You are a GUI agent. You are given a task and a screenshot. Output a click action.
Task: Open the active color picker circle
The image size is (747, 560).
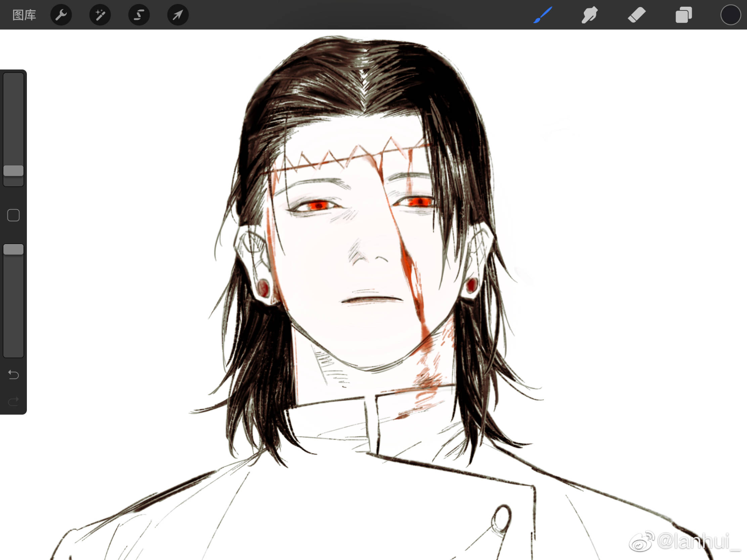[731, 15]
